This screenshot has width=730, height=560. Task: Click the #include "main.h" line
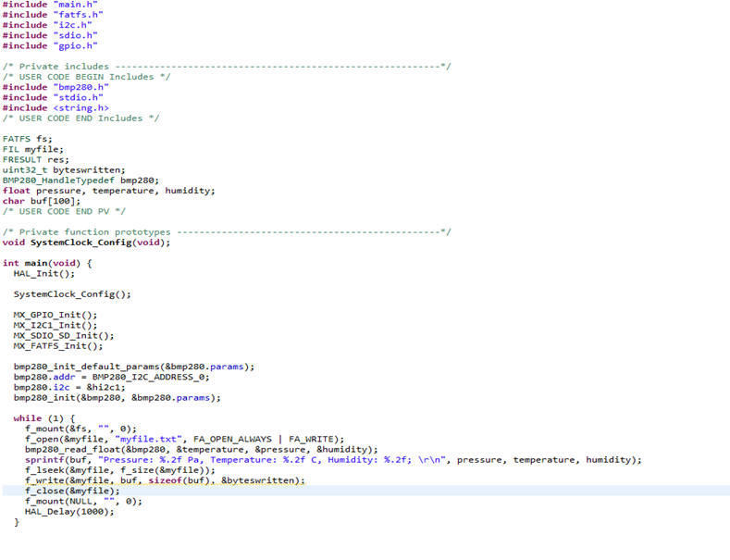coord(50,5)
